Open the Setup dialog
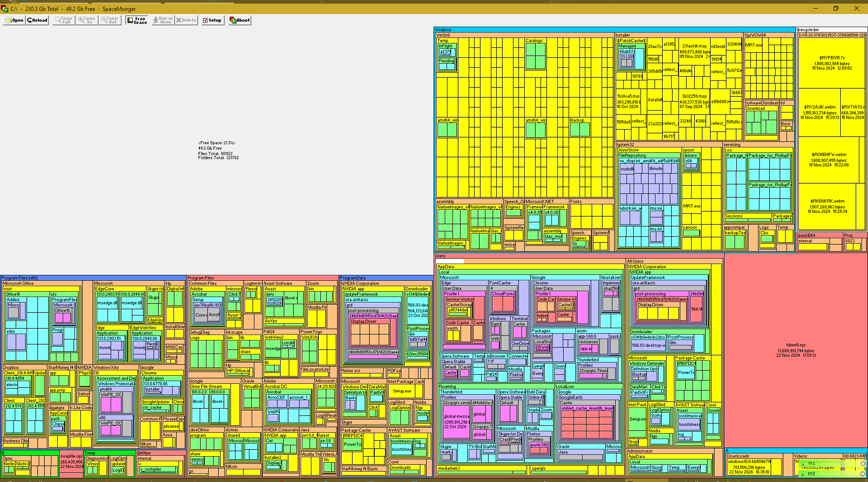 click(212, 20)
